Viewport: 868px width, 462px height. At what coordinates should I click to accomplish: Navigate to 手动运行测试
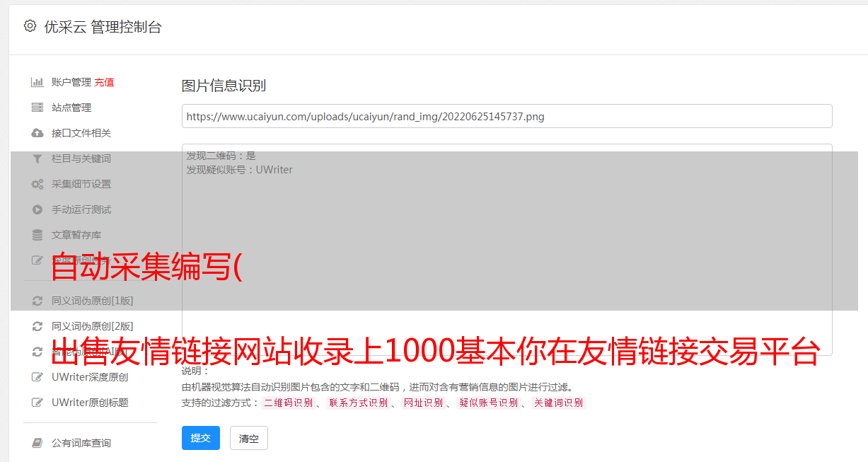(x=81, y=209)
